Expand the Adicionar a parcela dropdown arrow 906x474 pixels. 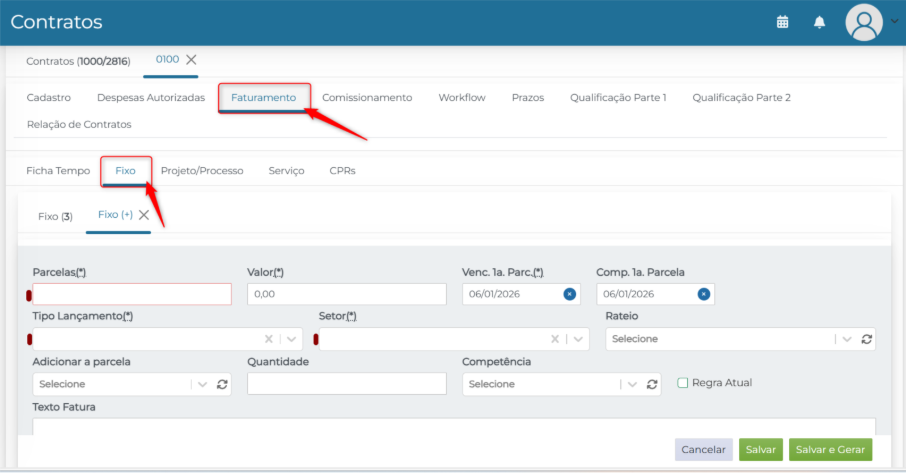pos(202,384)
